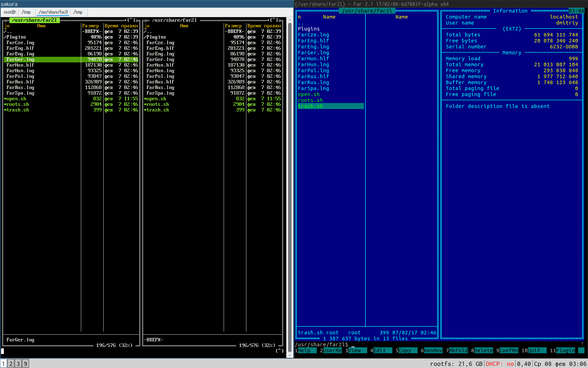588x368 pixels.
Task: Click the 5 Copy function key
Action: pos(406,350)
